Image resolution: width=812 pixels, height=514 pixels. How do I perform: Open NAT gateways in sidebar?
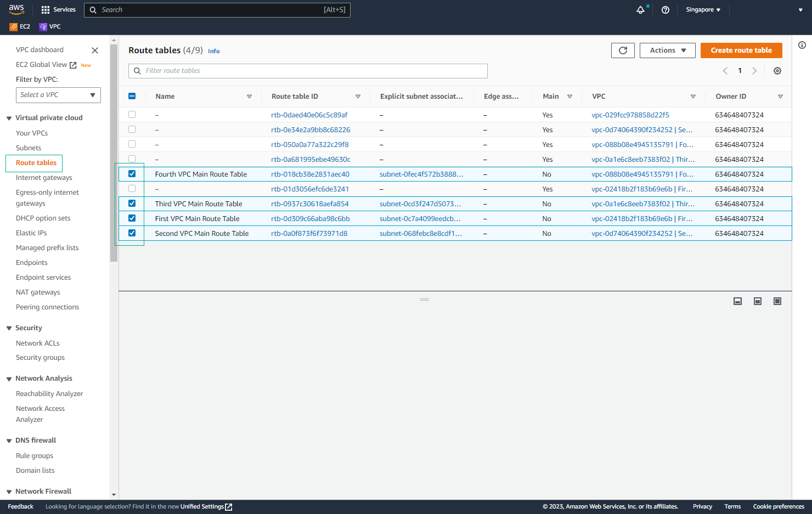(x=38, y=292)
